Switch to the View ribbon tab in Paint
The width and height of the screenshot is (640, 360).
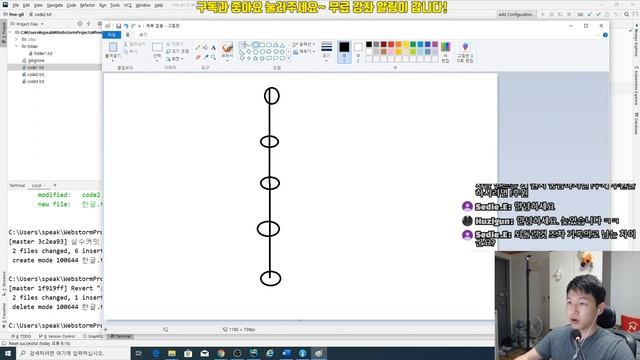(143, 35)
